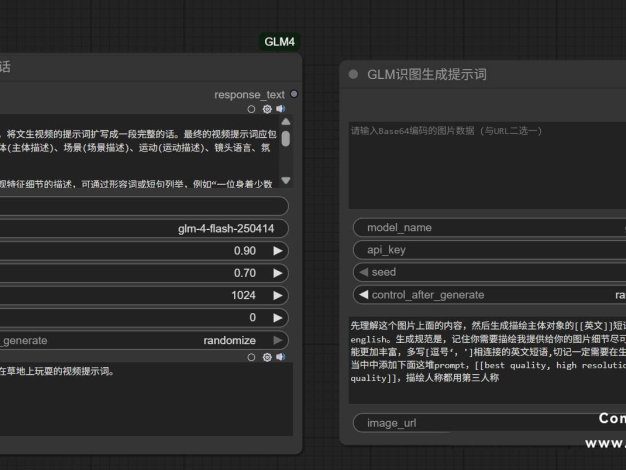The width and height of the screenshot is (626, 470).
Task: Decrease seed with the left arrow
Action: (364, 272)
